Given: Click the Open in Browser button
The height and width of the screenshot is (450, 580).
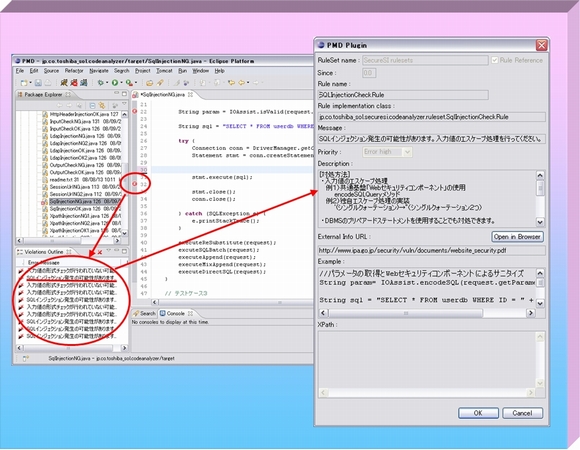Looking at the screenshot, I should point(517,237).
